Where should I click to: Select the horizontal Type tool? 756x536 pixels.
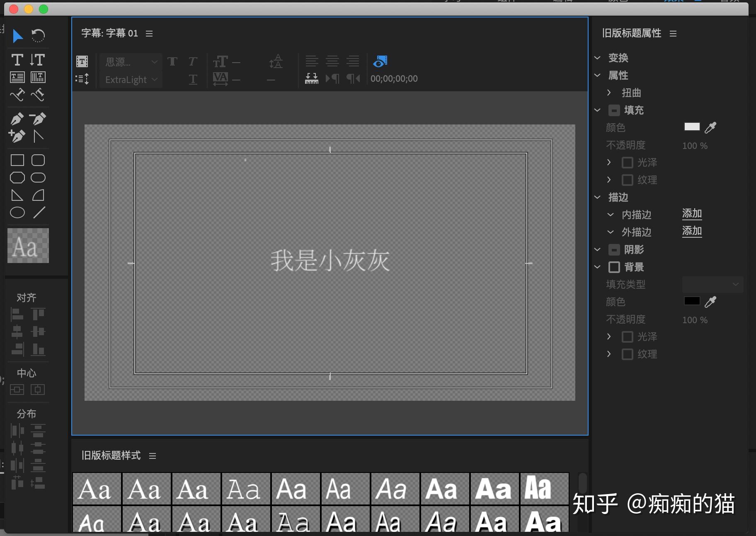[17, 60]
